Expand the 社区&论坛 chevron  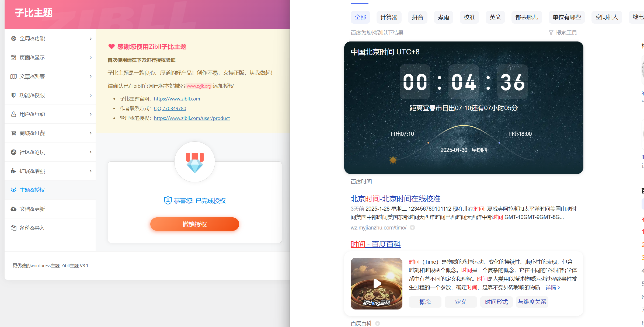point(91,152)
